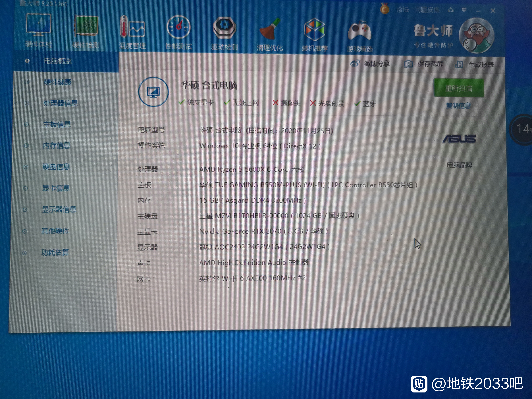Click the Weibo logo icon
The width and height of the screenshot is (532, 399).
(355, 63)
